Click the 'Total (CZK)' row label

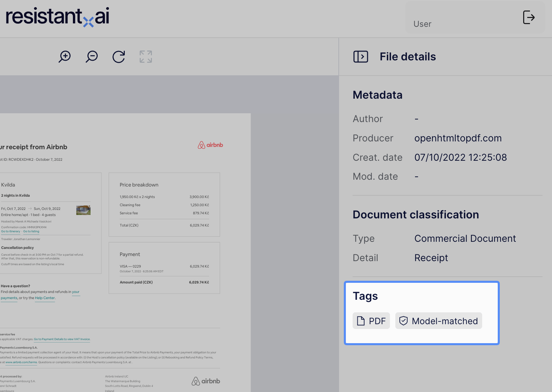click(129, 225)
